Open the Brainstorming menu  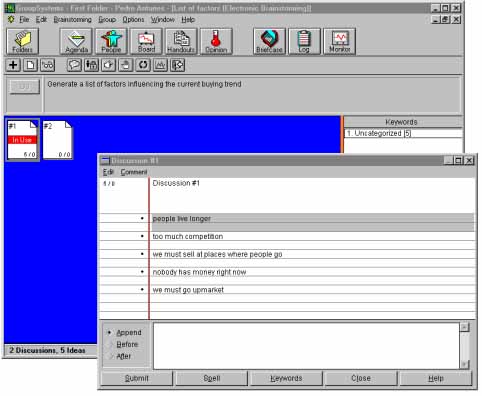(73, 20)
